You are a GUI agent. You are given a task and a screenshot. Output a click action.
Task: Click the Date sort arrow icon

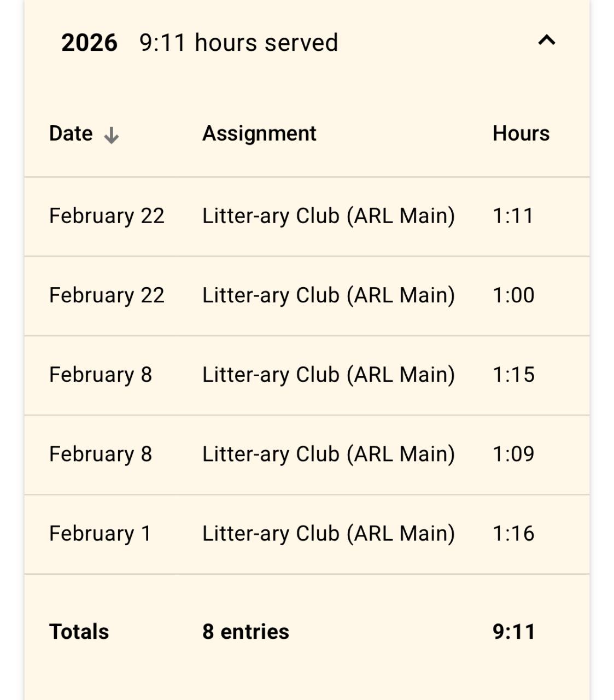tap(112, 135)
